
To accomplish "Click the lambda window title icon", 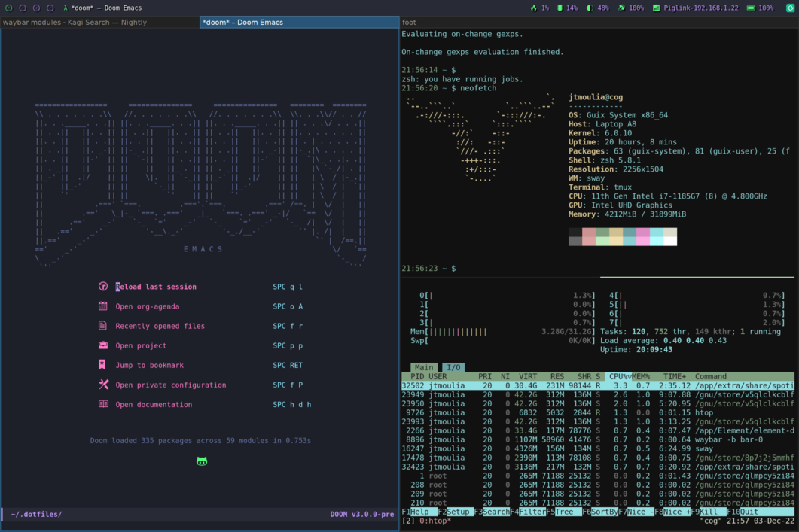I will coord(66,8).
